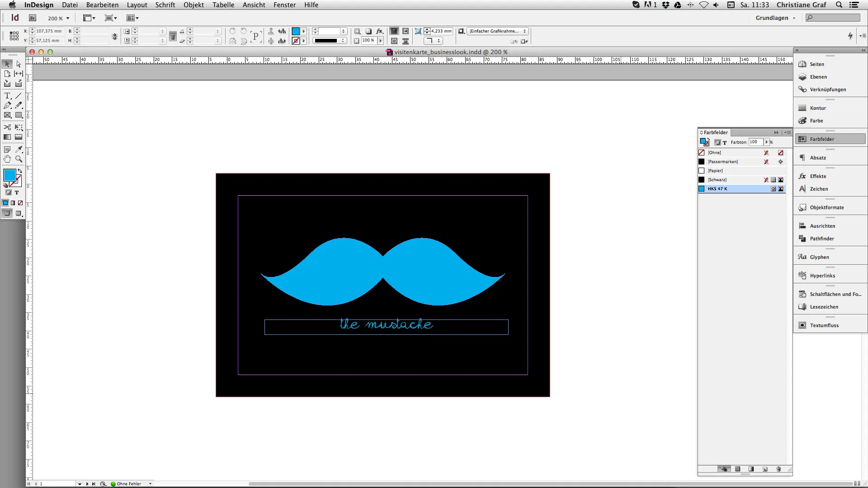Select the Direct Selection white arrow tool
Viewport: 868px width, 488px height.
point(19,64)
